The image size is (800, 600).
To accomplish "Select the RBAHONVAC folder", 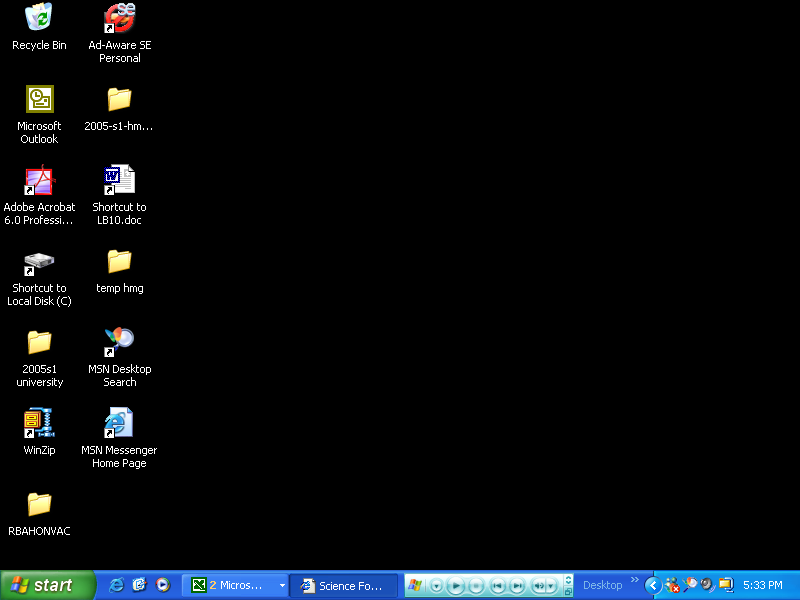I will pos(39,504).
